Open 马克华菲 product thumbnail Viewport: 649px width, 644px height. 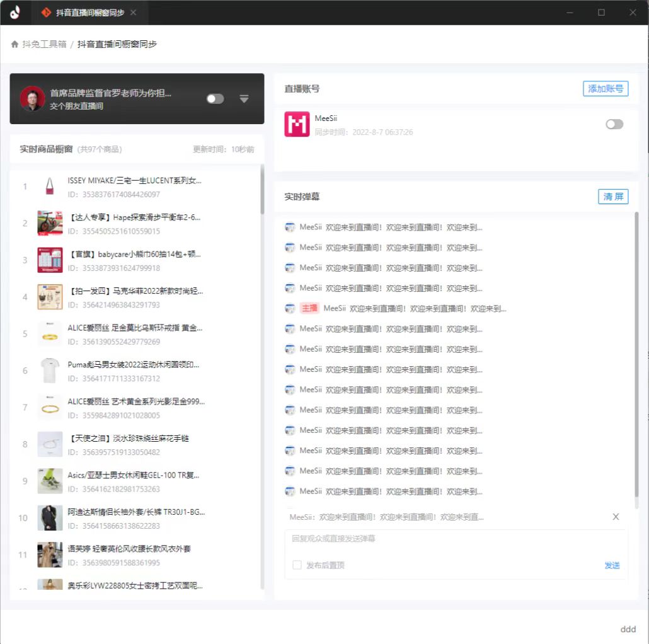[x=50, y=297]
